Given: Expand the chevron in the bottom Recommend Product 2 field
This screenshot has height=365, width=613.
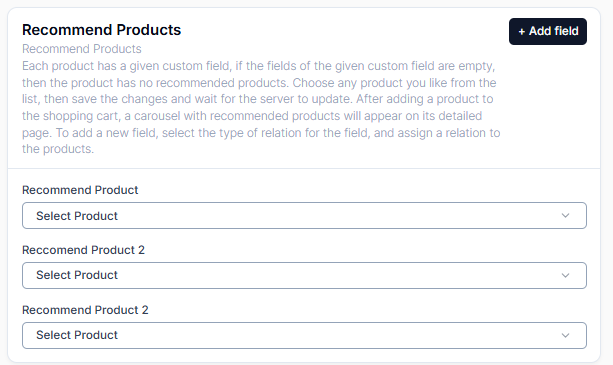Looking at the screenshot, I should click(x=565, y=335).
